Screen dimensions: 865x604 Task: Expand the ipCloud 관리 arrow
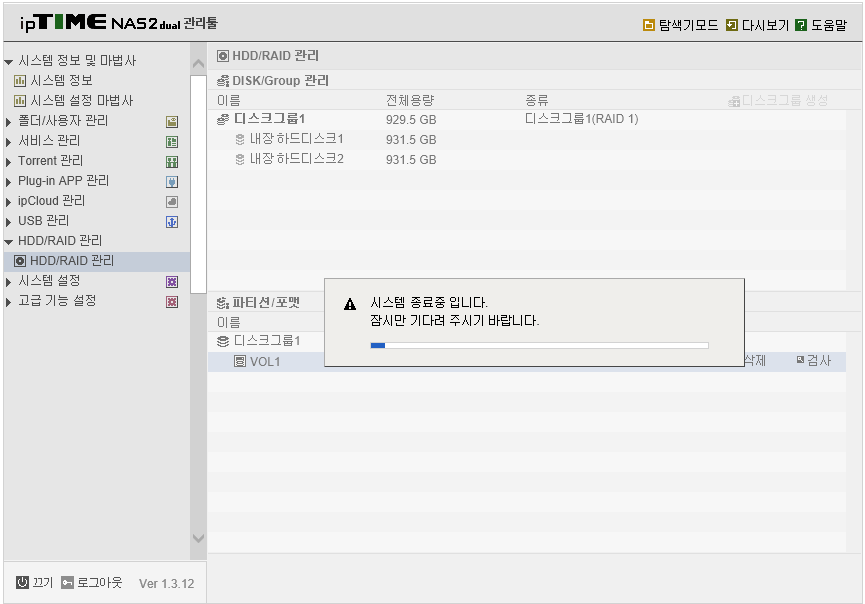point(8,202)
